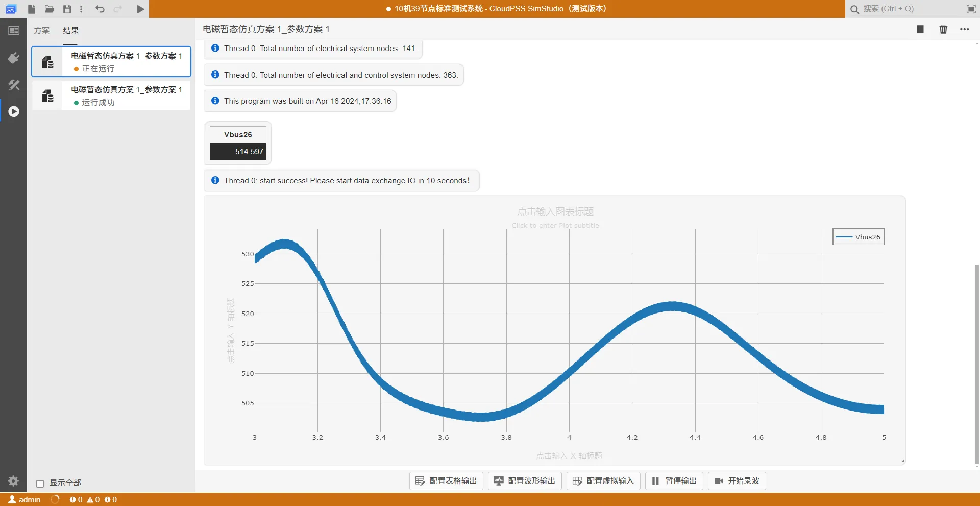The width and height of the screenshot is (980, 506).
Task: Click the warning count in status bar
Action: pyautogui.click(x=93, y=499)
